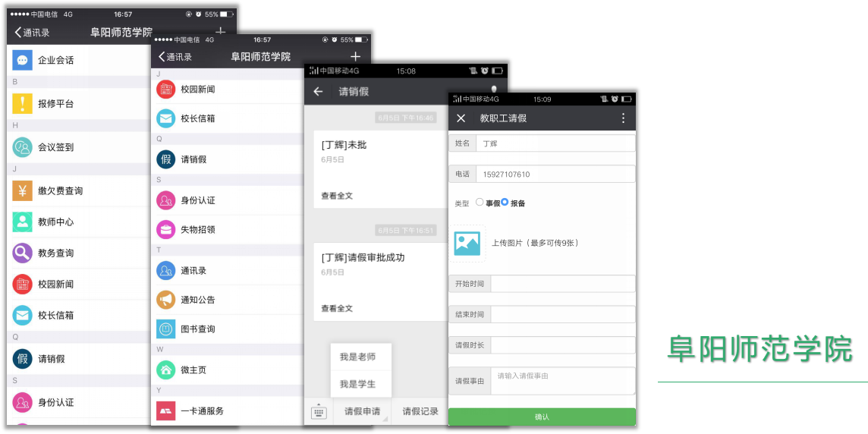Open the three-dot menu on 教职工请假
Image resolution: width=868 pixels, height=434 pixels.
coord(623,118)
